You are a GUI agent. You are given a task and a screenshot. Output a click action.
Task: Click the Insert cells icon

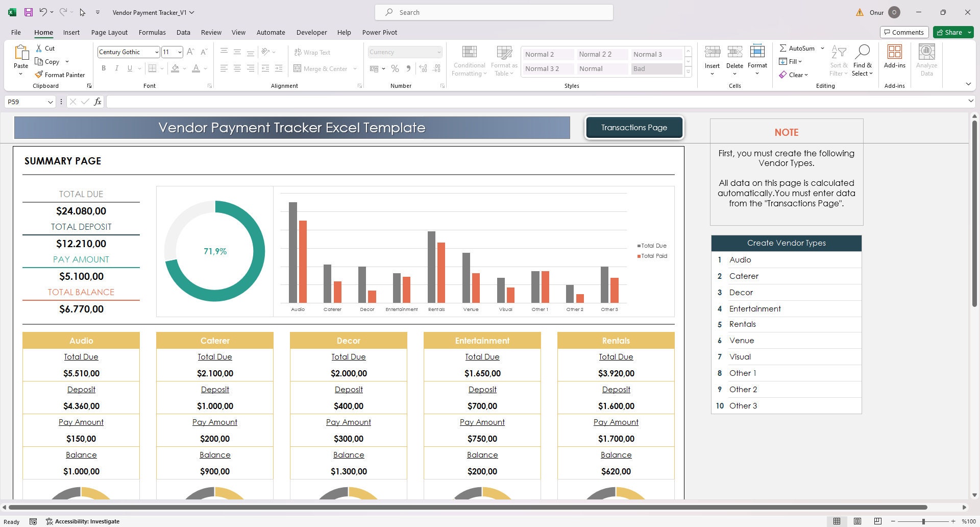click(x=712, y=52)
